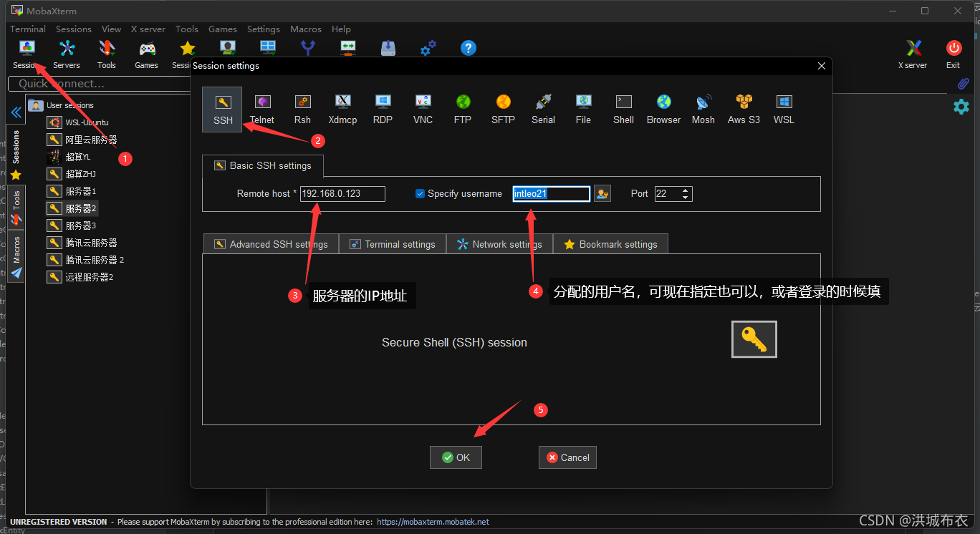Open the Terminal menu

[x=28, y=29]
